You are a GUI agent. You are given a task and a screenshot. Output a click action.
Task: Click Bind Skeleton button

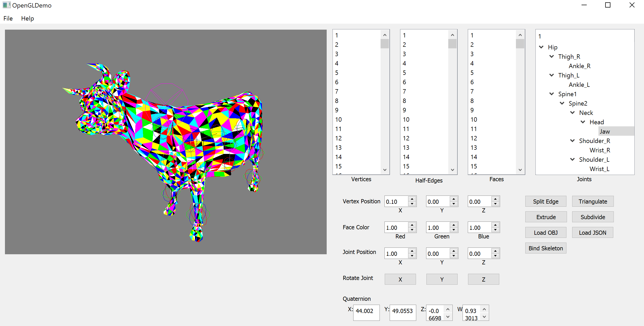tap(546, 248)
